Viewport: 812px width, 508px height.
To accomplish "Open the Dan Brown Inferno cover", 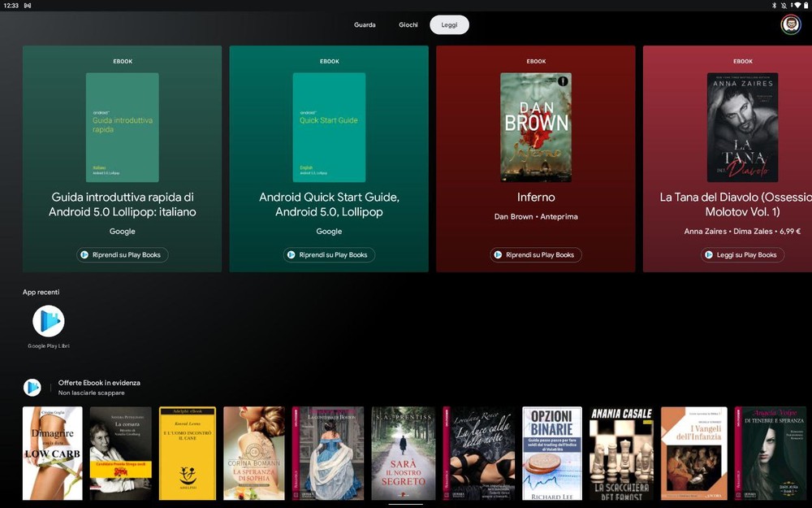I will coord(535,128).
